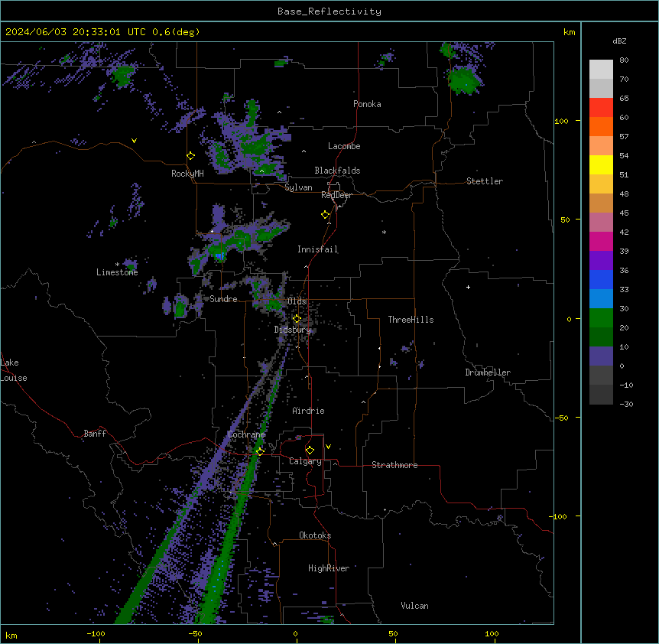Click the yellow V marker northwest of RockyMH
Viewport: 659px width, 644px height.
coord(134,141)
